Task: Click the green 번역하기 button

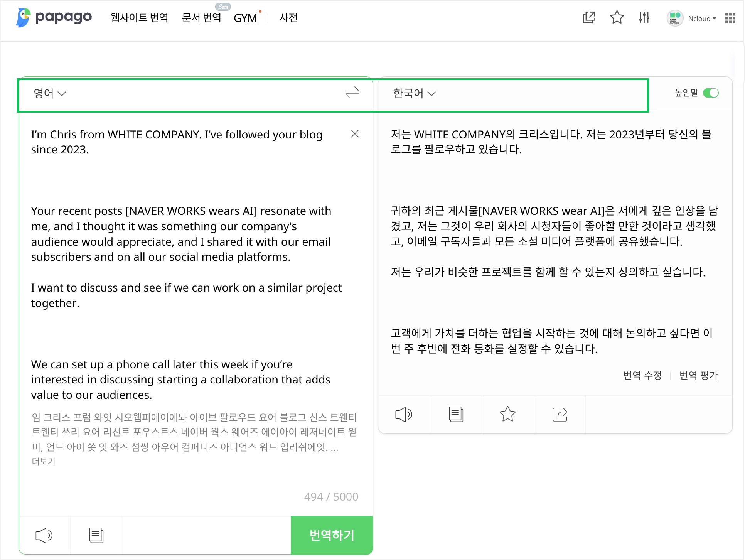Action: pos(332,535)
